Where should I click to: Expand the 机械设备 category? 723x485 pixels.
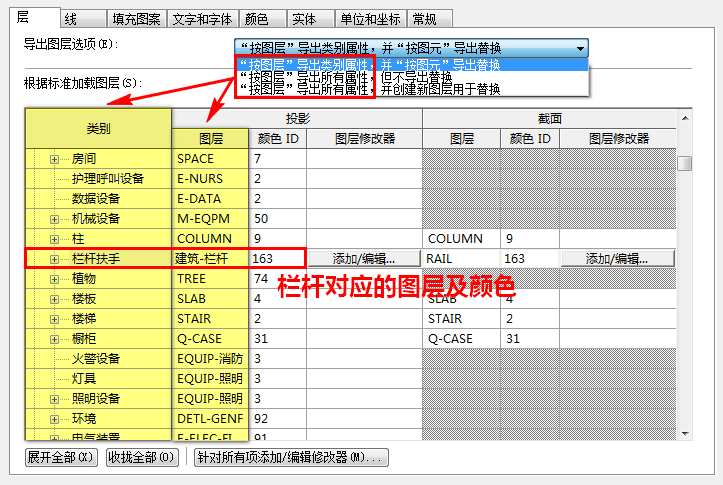(x=54, y=219)
